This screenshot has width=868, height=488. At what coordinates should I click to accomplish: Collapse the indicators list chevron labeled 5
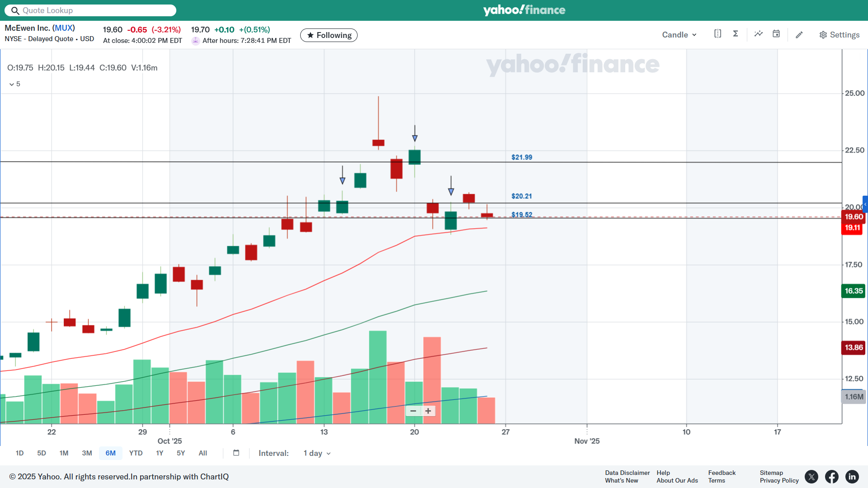pyautogui.click(x=12, y=84)
